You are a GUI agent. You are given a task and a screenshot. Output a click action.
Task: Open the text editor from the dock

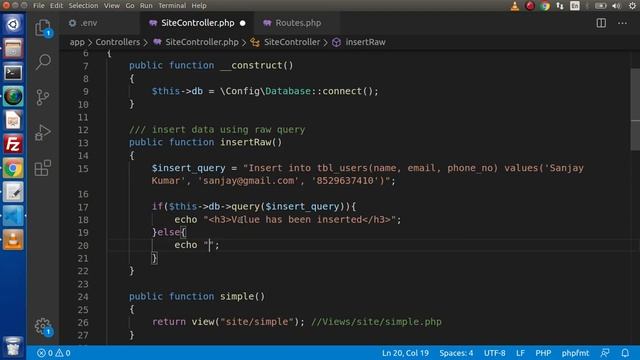[x=13, y=192]
